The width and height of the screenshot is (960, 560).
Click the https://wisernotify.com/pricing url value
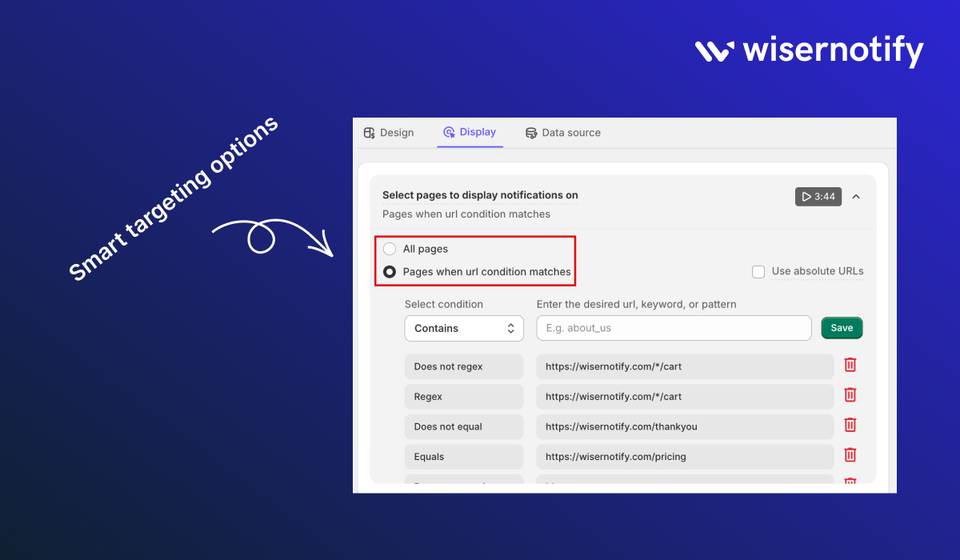[x=685, y=457]
